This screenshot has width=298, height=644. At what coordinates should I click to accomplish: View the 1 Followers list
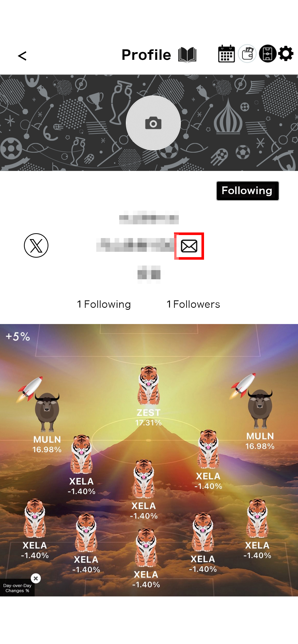click(193, 304)
